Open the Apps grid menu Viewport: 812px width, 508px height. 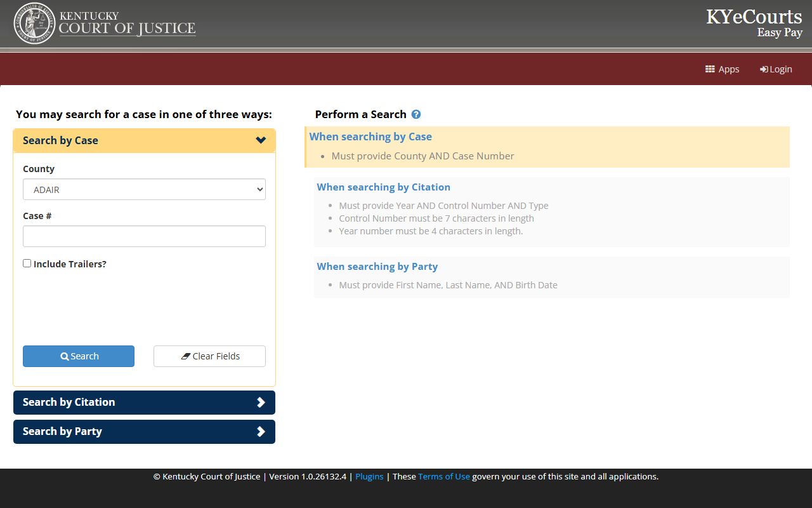(x=722, y=69)
